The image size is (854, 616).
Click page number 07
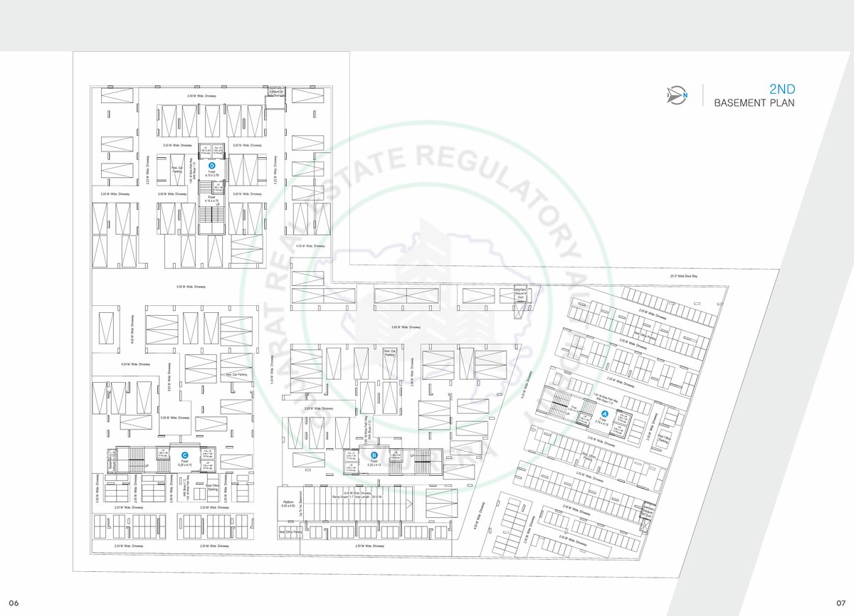(840, 603)
